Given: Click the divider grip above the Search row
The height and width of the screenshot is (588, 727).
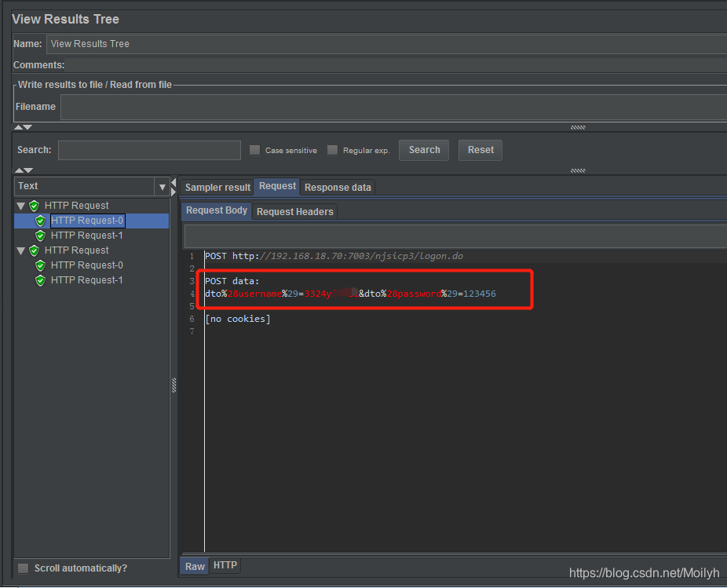Looking at the screenshot, I should click(x=578, y=127).
